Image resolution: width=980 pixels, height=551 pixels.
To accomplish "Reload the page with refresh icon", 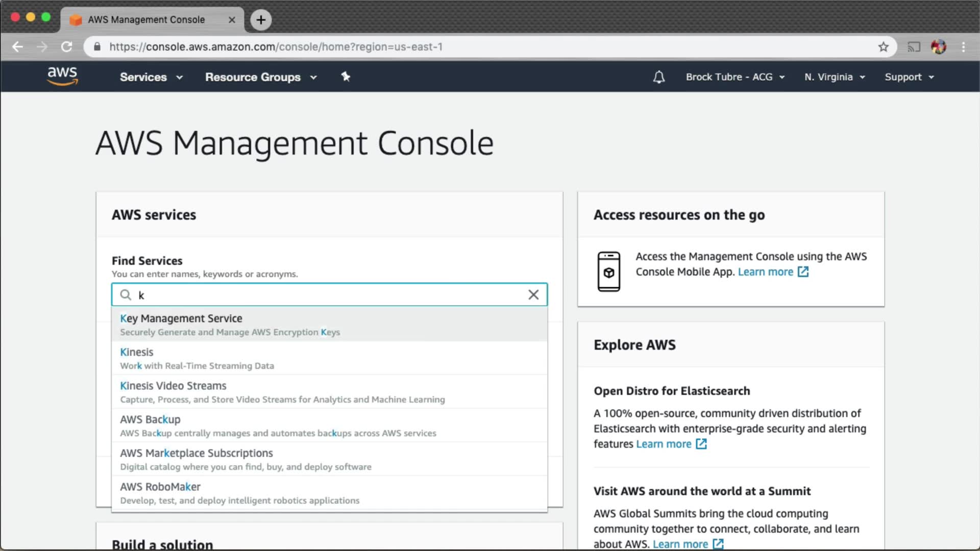I will [x=67, y=47].
